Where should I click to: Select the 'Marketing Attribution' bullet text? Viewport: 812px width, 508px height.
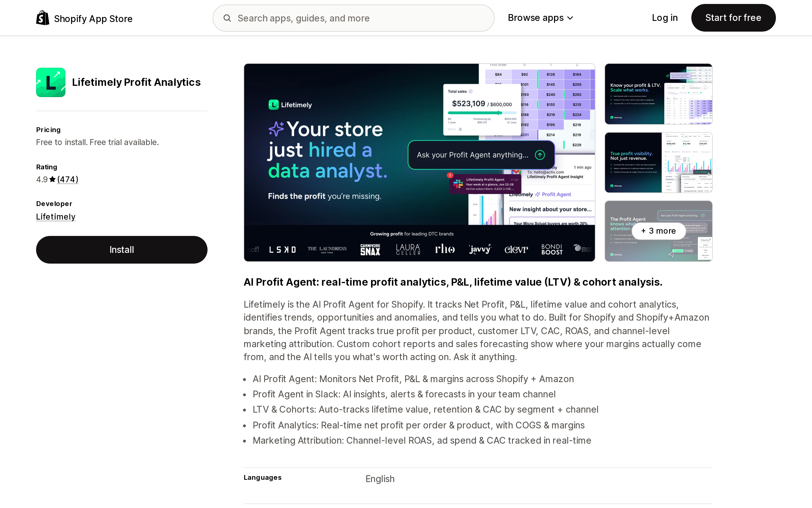(x=422, y=441)
